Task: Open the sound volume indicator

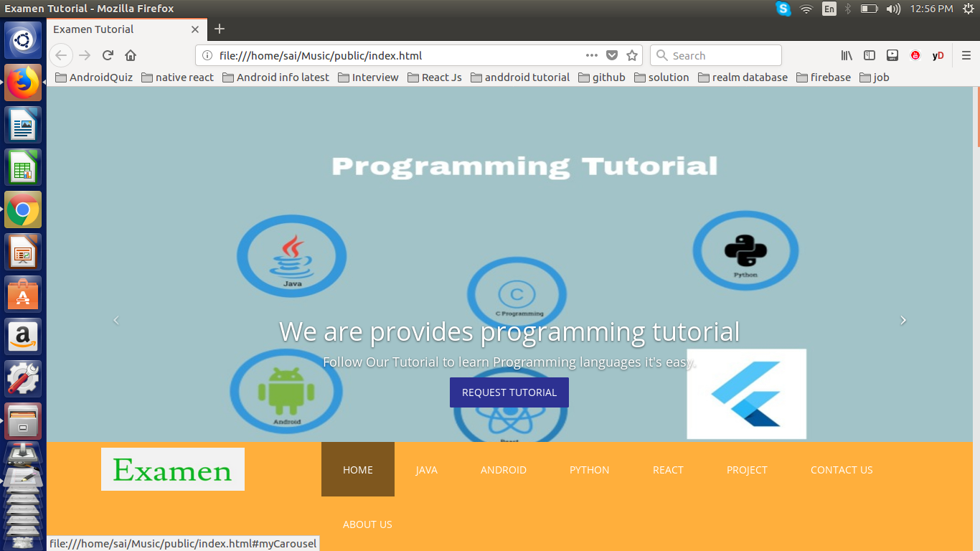Action: coord(892,9)
